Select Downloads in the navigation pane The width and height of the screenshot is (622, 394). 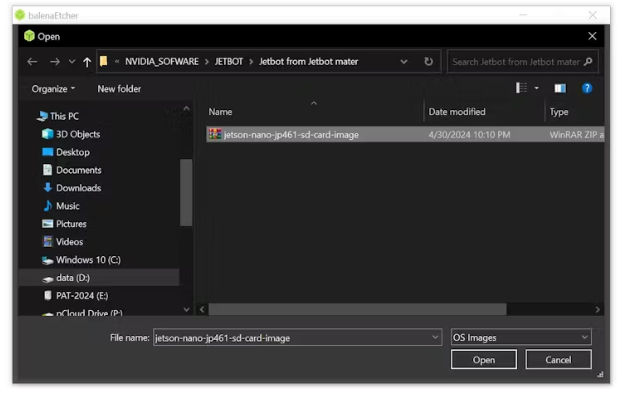point(79,188)
